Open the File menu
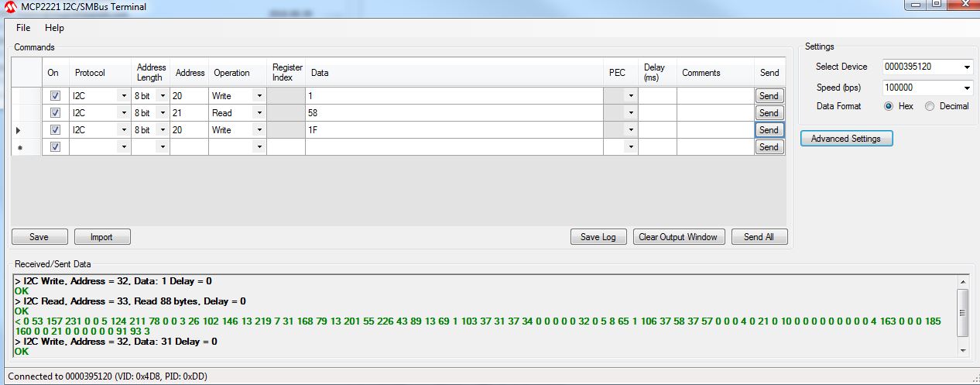The height and width of the screenshot is (385, 980). point(23,28)
